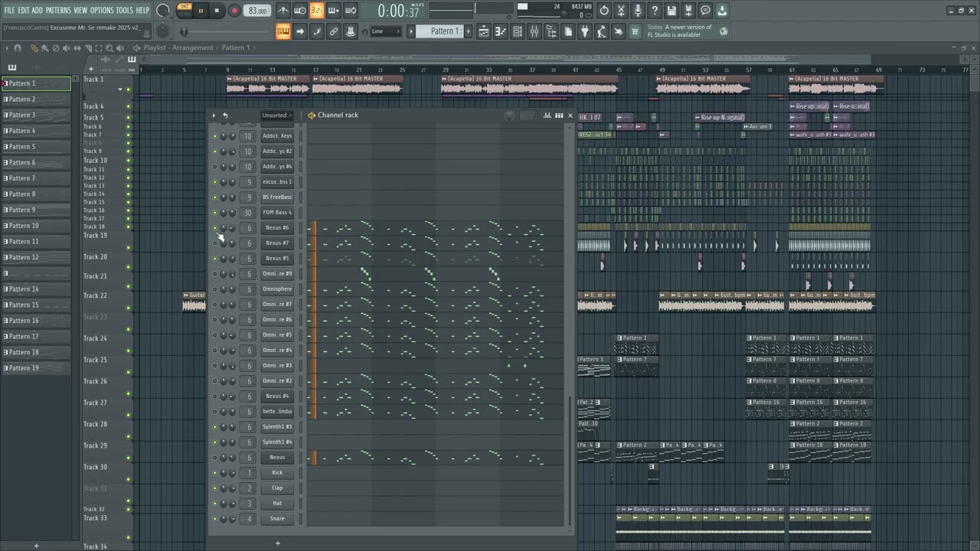This screenshot has height=551, width=980.
Task: Enable the countdown before recording 3-2-1 button
Action: click(317, 11)
